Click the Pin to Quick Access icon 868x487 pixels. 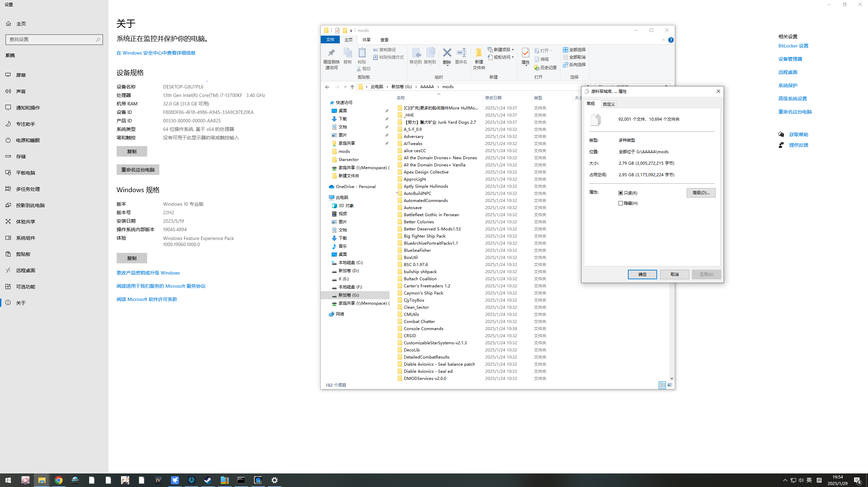[x=331, y=53]
